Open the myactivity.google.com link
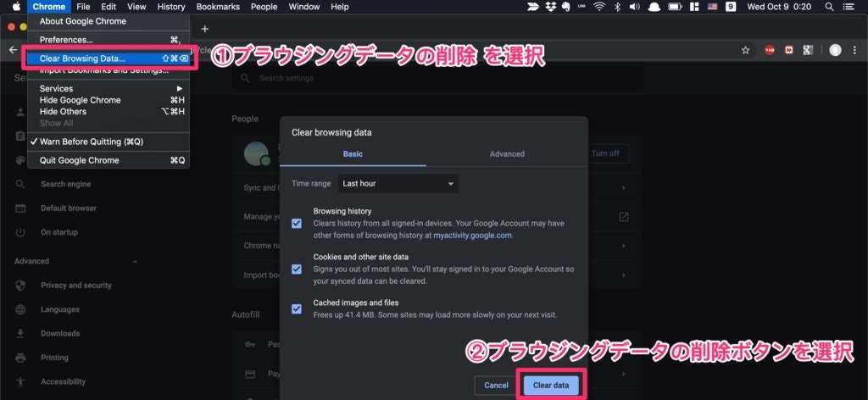The image size is (868, 400). 473,235
